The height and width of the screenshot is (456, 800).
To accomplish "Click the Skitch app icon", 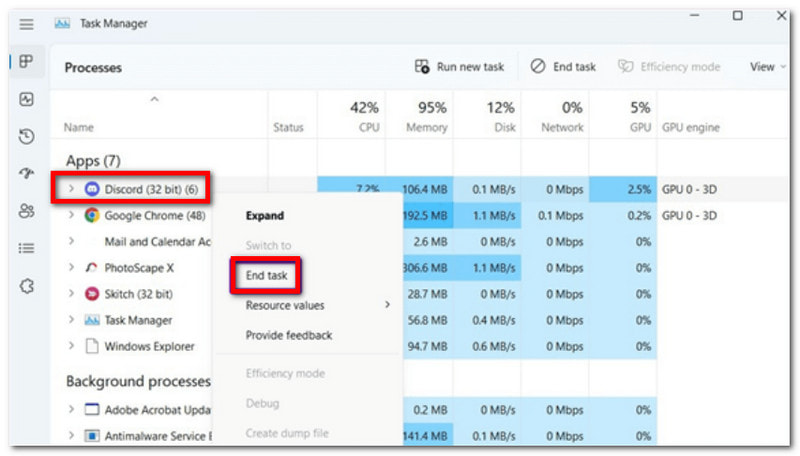I will 92,294.
